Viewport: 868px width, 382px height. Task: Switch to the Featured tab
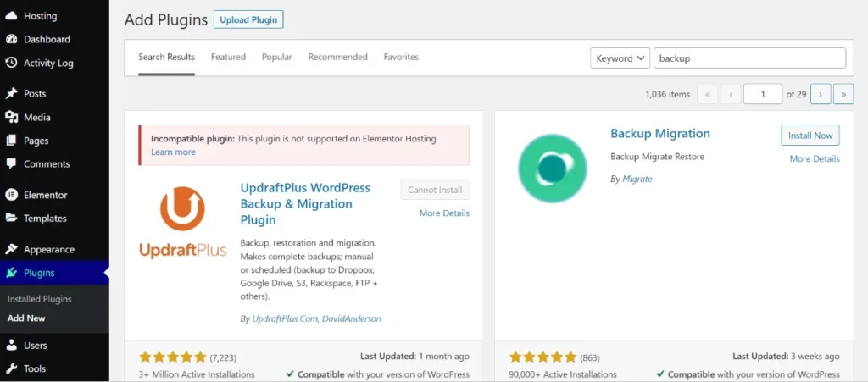pos(228,57)
